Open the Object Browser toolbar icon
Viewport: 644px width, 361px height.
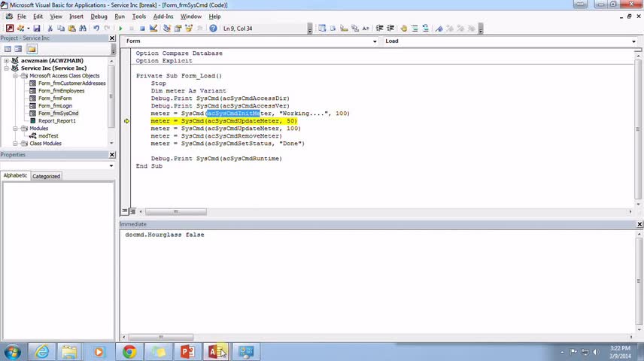click(189, 29)
